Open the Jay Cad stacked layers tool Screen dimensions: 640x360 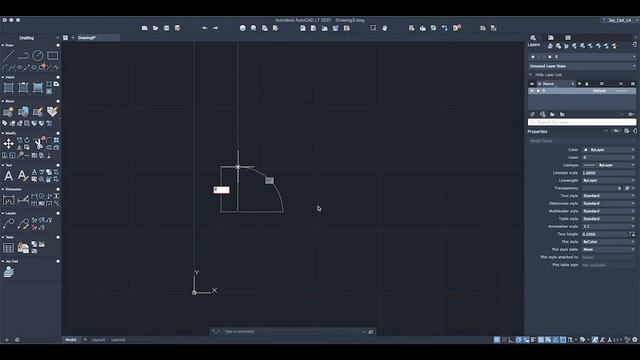(9, 271)
